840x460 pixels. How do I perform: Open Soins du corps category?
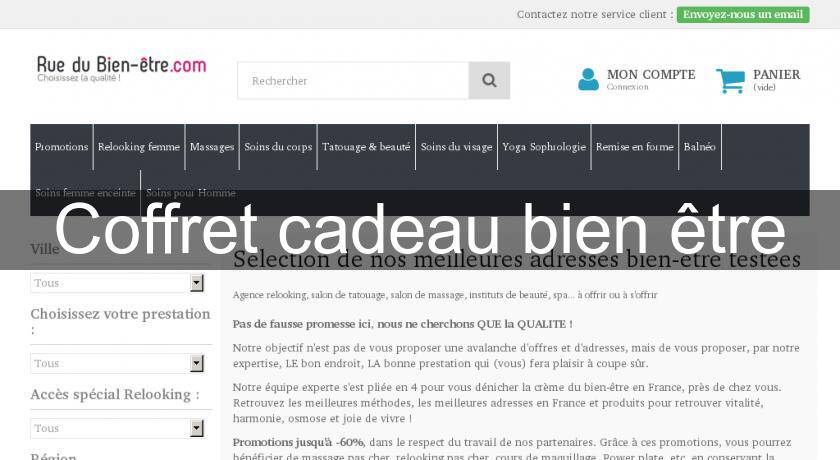click(x=278, y=147)
